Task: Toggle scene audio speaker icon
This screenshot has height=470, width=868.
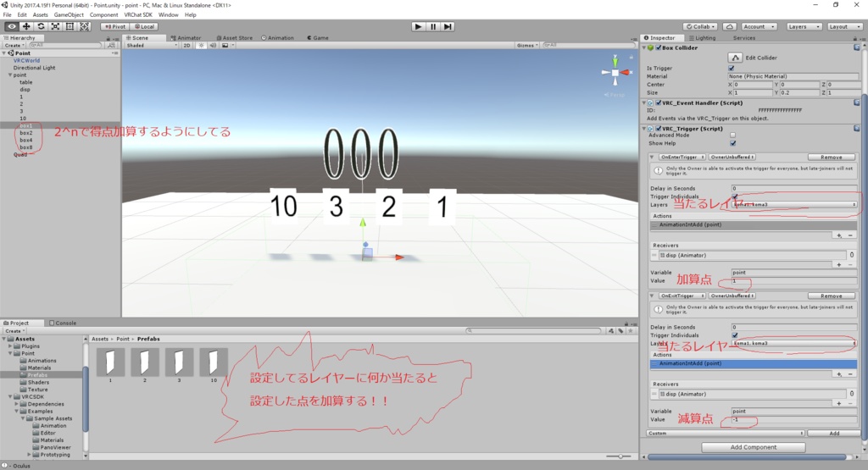Action: pyautogui.click(x=213, y=46)
